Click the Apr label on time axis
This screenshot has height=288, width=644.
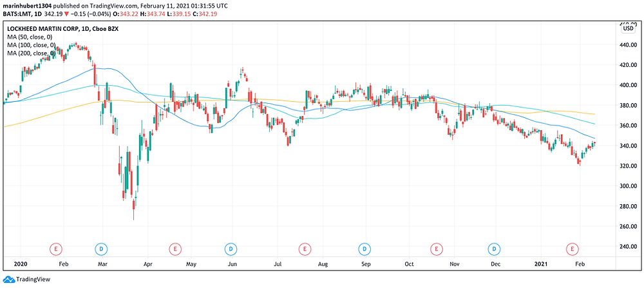point(147,264)
